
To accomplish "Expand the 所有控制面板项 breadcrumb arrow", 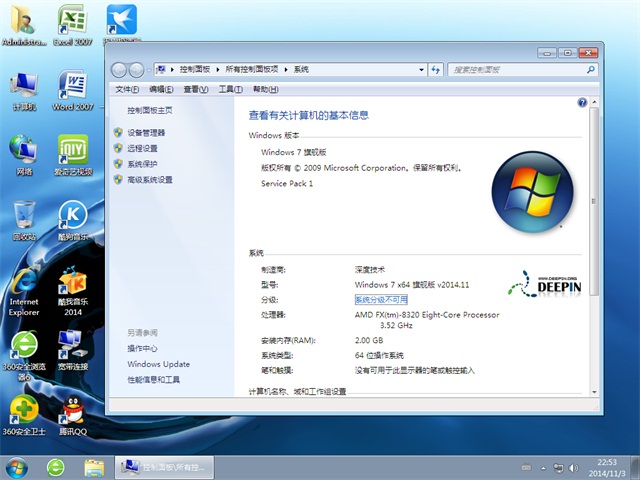I will [286, 69].
